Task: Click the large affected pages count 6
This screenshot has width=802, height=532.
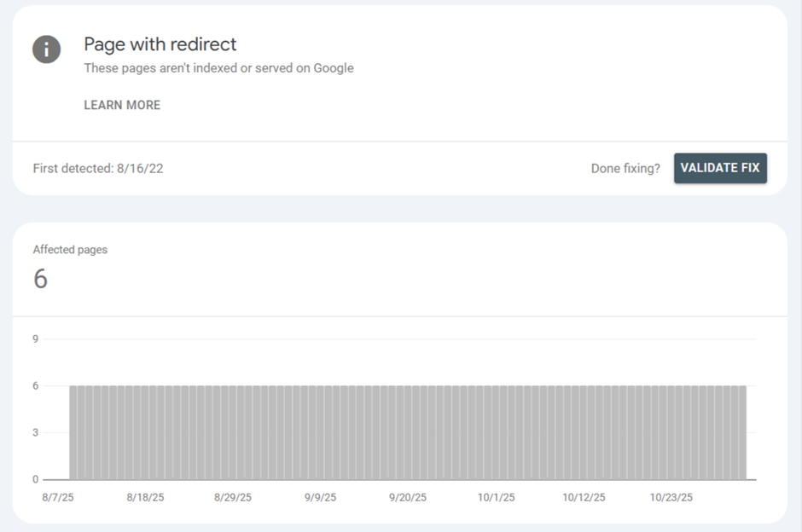Action: (40, 279)
